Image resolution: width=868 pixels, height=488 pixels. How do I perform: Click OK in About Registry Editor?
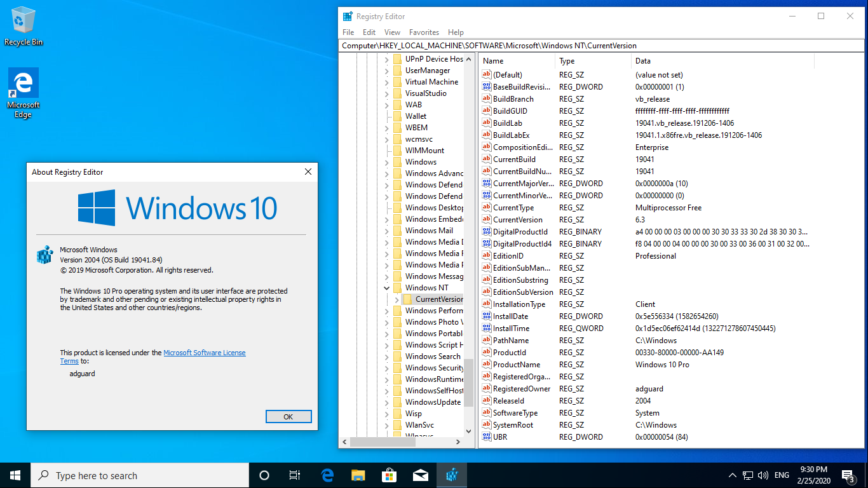pos(288,417)
